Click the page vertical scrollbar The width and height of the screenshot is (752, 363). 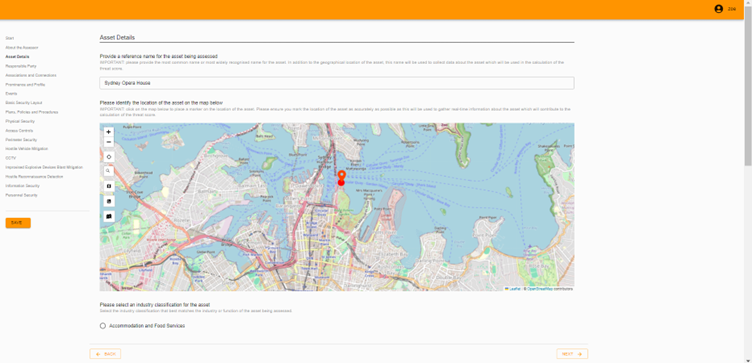coord(748,86)
